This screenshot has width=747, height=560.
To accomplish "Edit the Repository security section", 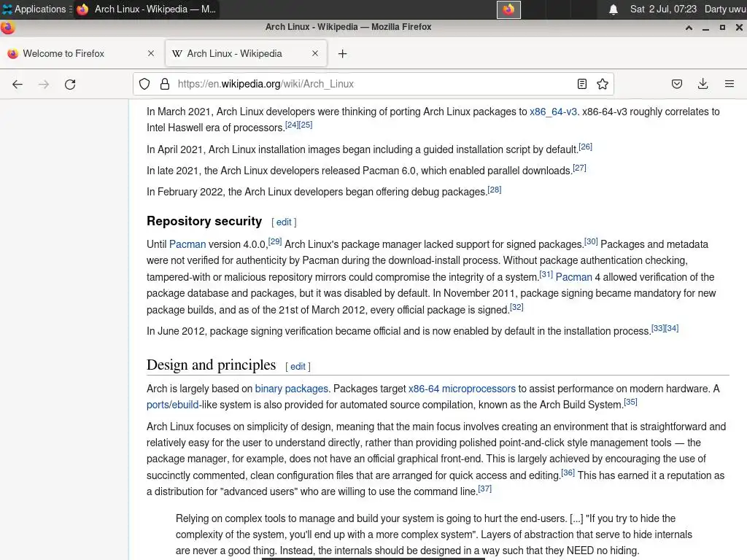I will tap(284, 222).
